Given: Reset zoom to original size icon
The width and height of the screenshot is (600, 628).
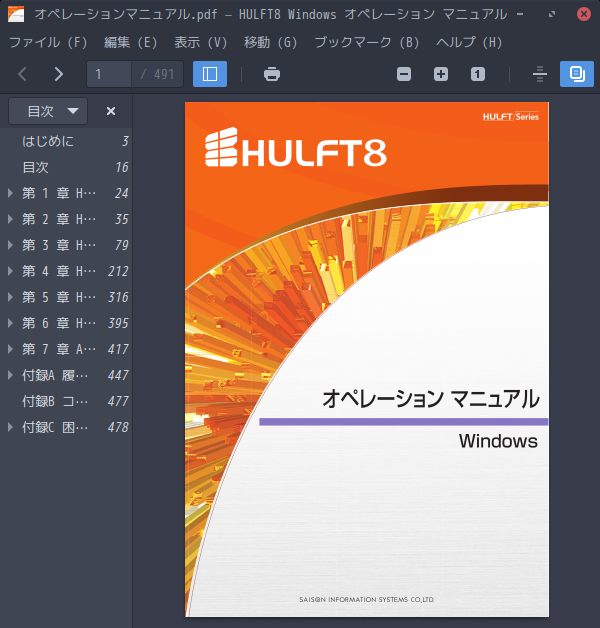Looking at the screenshot, I should tap(477, 74).
